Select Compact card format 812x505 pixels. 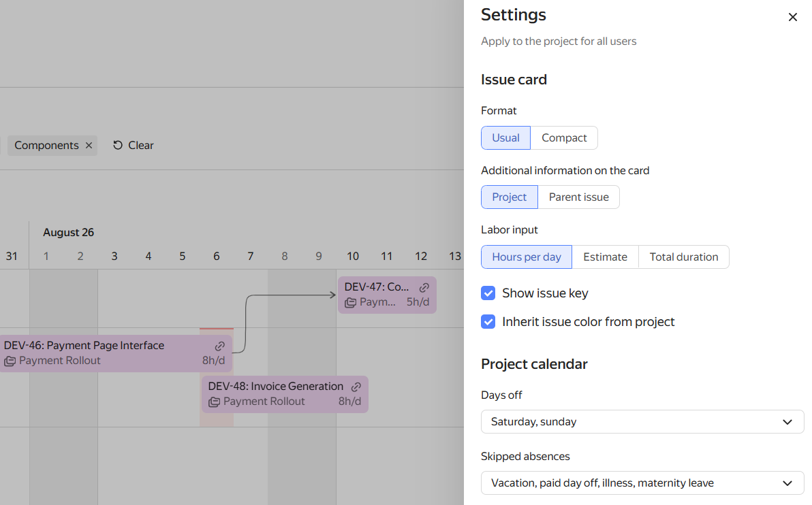click(564, 138)
